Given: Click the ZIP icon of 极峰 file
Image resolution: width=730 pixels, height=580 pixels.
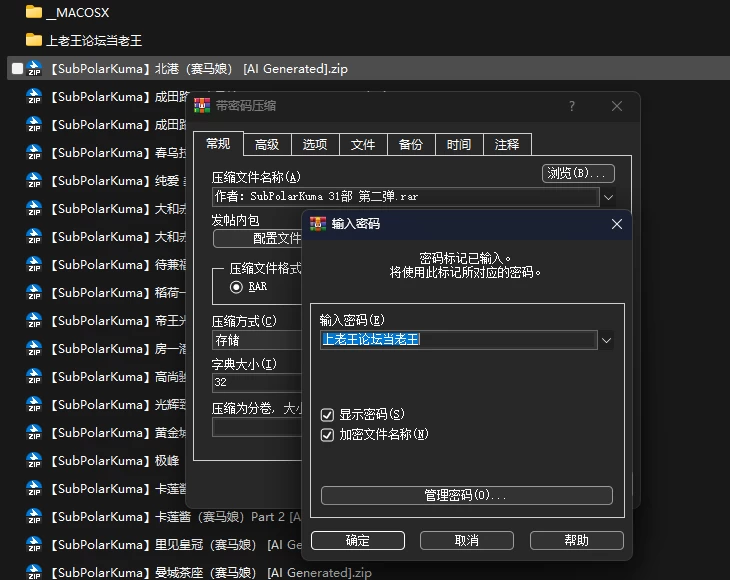Looking at the screenshot, I should (34, 460).
